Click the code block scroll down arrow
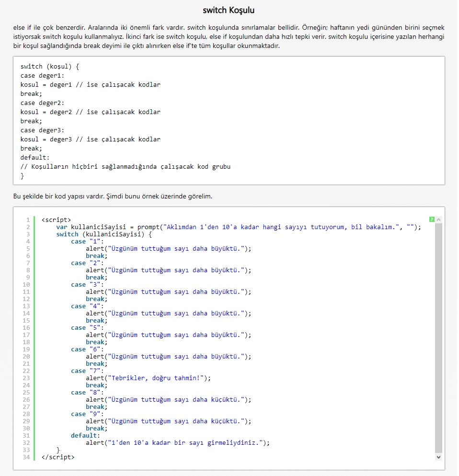The image size is (459, 476). pyautogui.click(x=438, y=457)
